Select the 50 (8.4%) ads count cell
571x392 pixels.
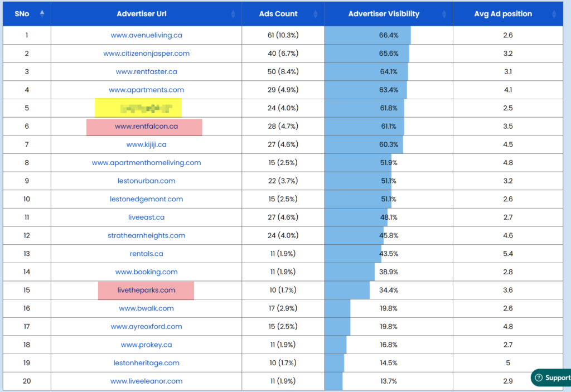283,72
